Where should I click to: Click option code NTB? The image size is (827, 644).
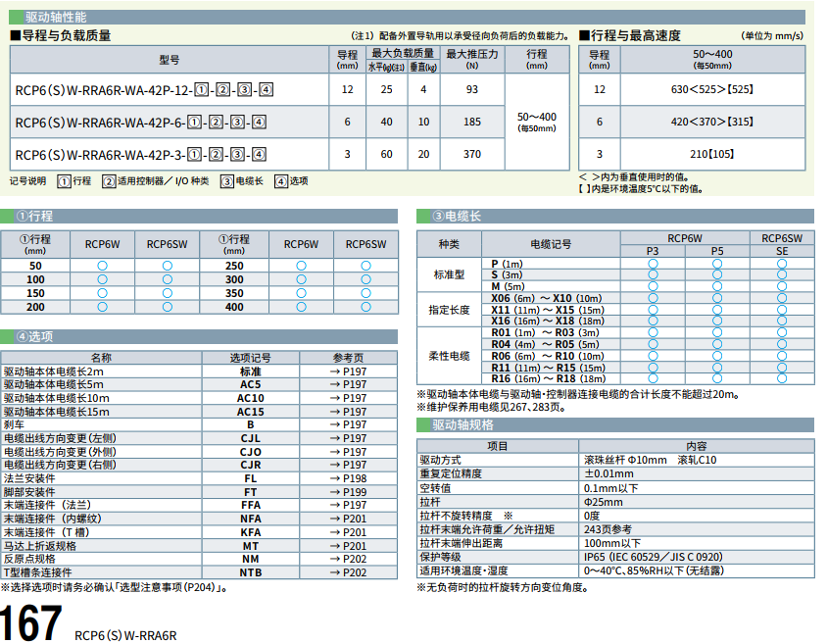(x=251, y=572)
